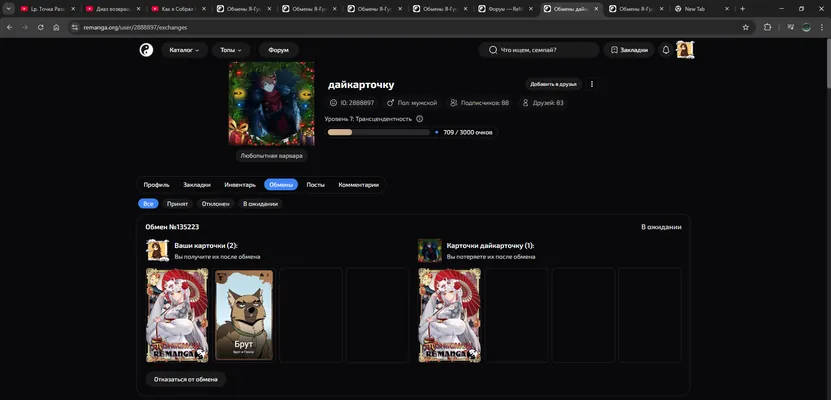Open the Remanga girl card under Карточки дайкарточку
The image size is (831, 400).
(x=449, y=315)
